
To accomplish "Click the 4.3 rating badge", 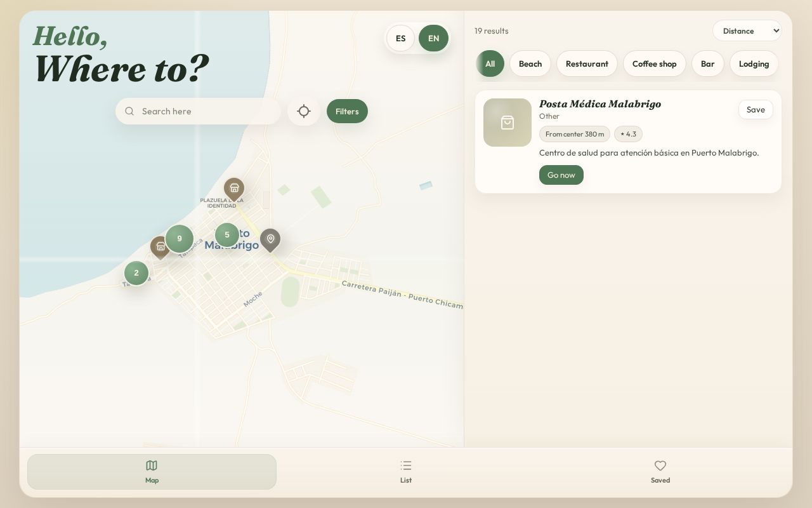I will coord(628,134).
